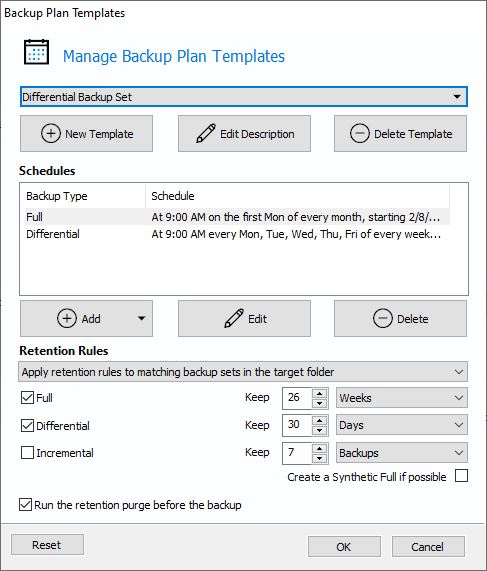
Task: Click the minus icon on schedule Delete
Action: pyautogui.click(x=382, y=318)
